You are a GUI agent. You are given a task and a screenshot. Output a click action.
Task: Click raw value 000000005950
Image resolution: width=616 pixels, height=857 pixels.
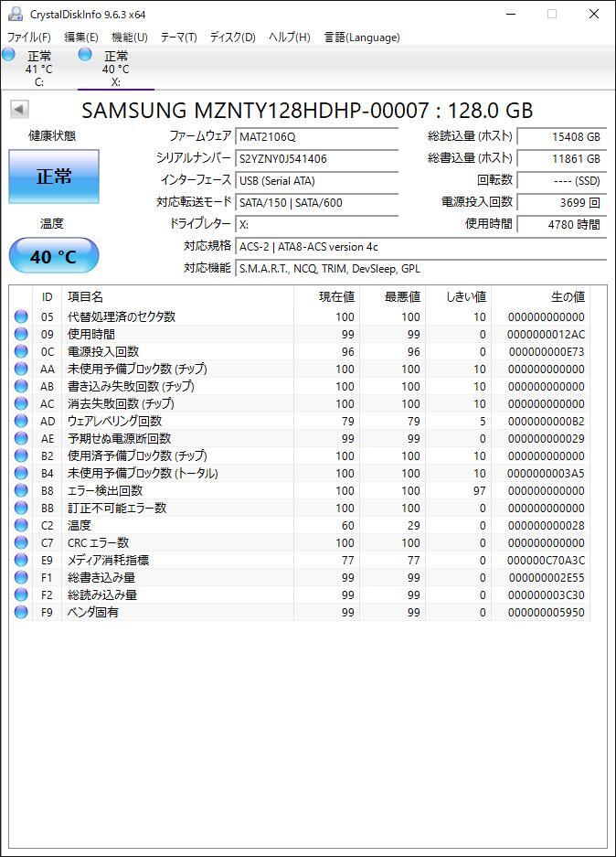pyautogui.click(x=547, y=612)
